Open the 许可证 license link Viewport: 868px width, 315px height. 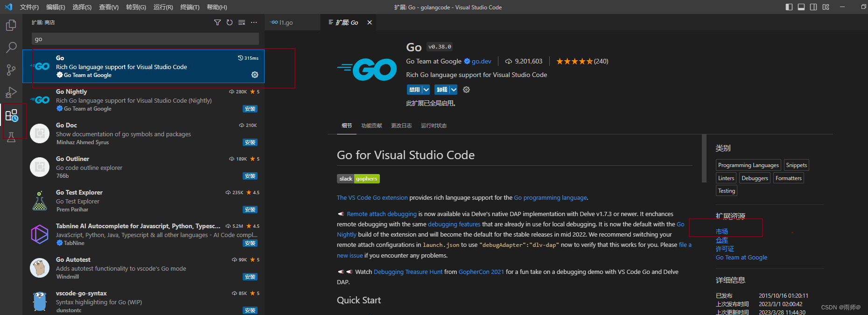tap(725, 249)
